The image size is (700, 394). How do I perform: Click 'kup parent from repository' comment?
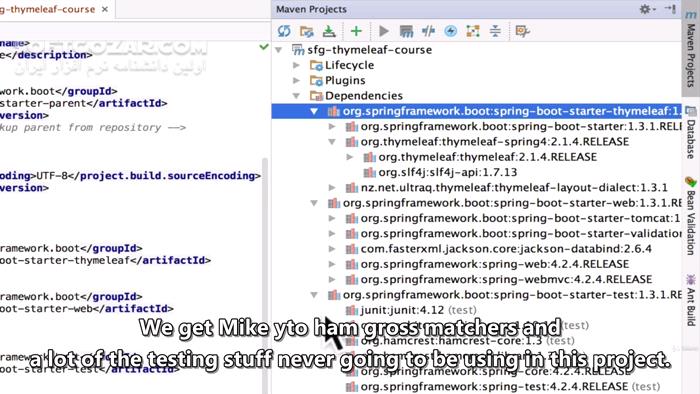pos(93,128)
